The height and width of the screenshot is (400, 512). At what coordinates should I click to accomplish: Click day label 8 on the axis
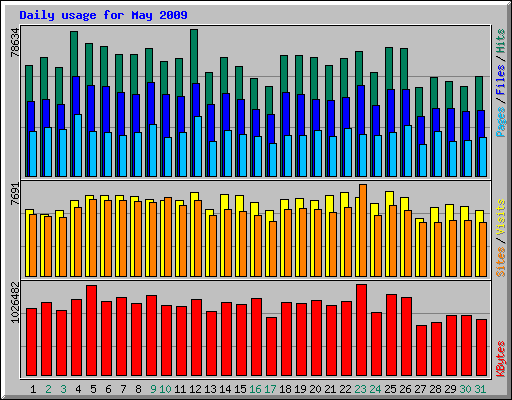138,389
